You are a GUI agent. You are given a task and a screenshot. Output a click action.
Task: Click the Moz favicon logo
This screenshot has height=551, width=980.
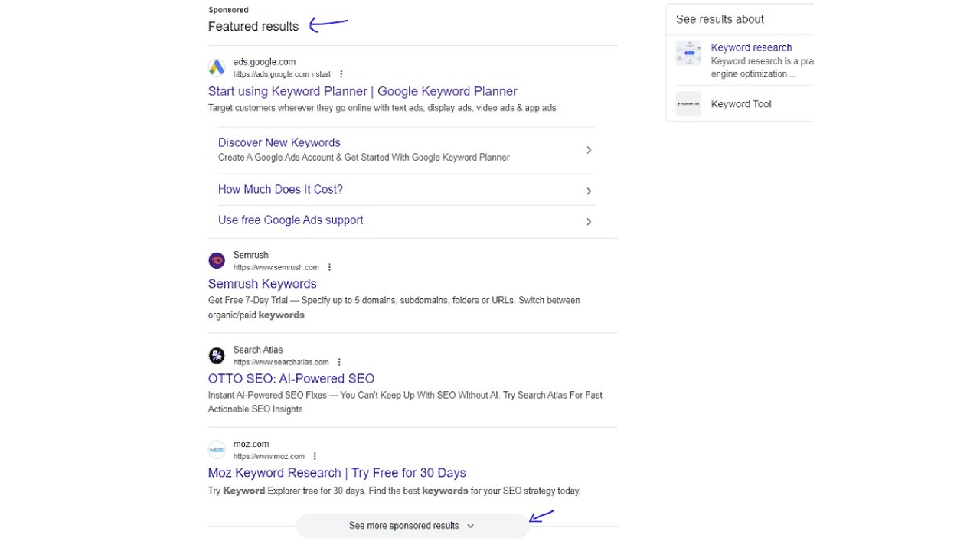click(x=217, y=450)
